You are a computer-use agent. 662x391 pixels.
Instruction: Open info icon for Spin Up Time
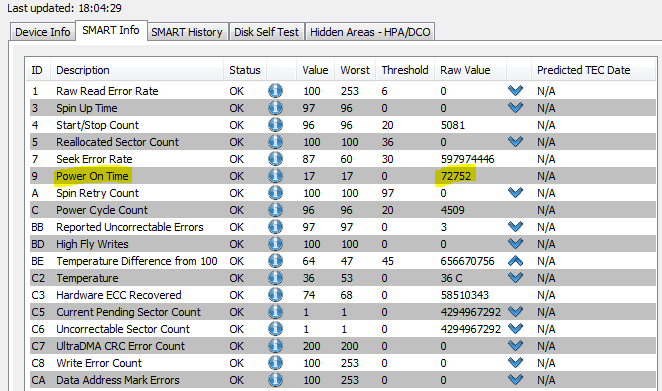point(275,108)
